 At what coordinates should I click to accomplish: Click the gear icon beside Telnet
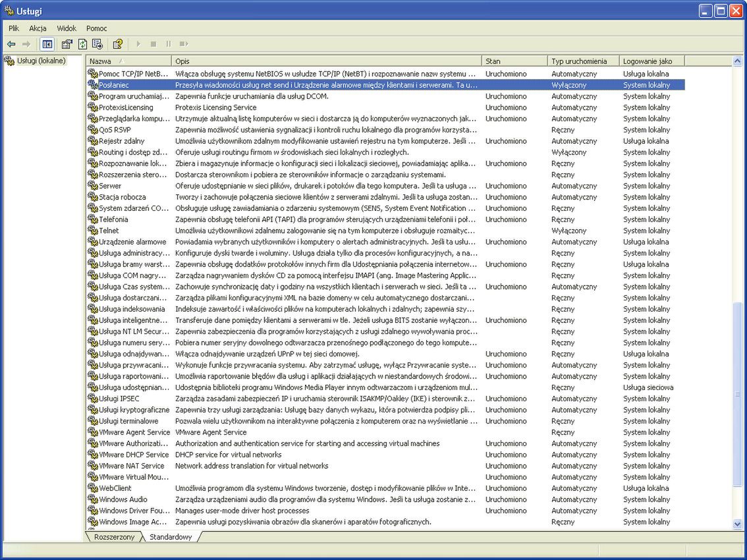pyautogui.click(x=93, y=231)
